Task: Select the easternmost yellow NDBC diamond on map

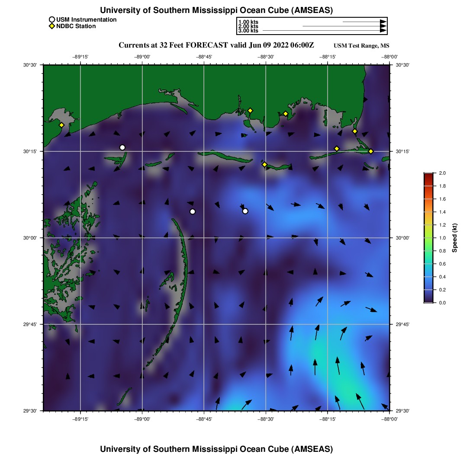Action: pyautogui.click(x=371, y=151)
